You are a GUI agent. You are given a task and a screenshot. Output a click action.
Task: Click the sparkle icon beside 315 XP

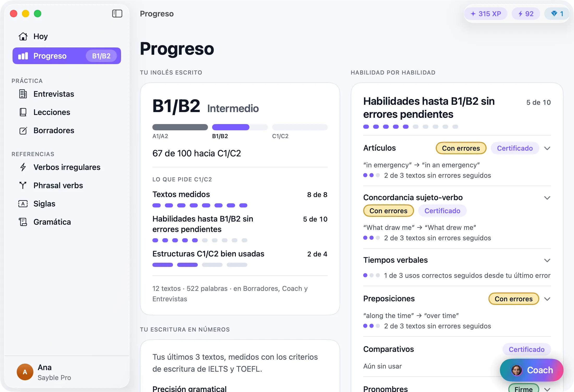coord(473,14)
